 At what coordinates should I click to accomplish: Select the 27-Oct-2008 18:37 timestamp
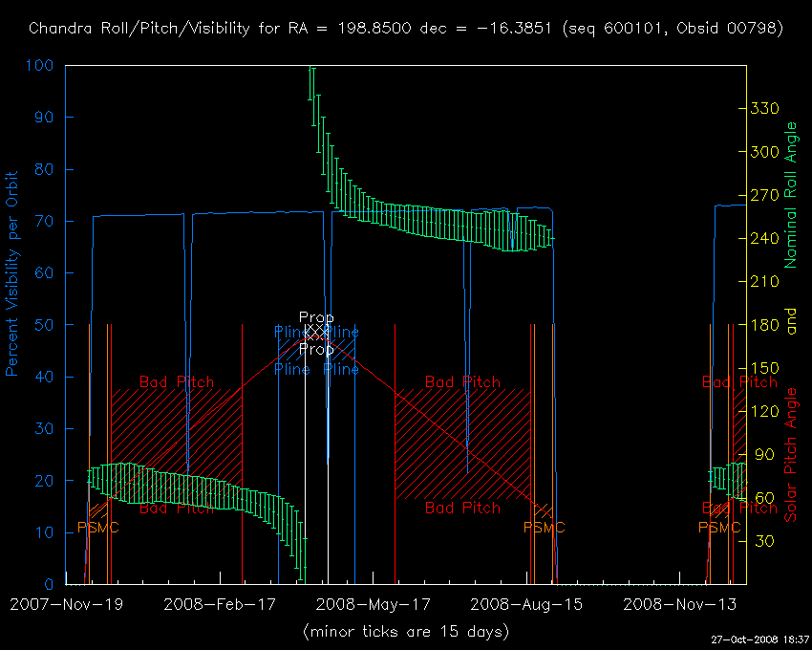pyautogui.click(x=761, y=639)
